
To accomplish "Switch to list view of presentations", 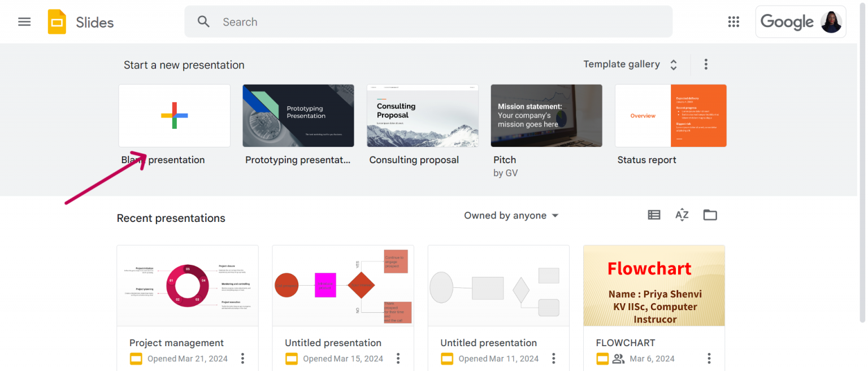I will [654, 215].
